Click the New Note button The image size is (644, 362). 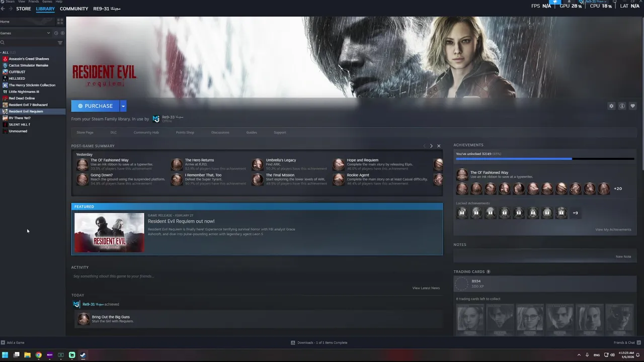[623, 256]
